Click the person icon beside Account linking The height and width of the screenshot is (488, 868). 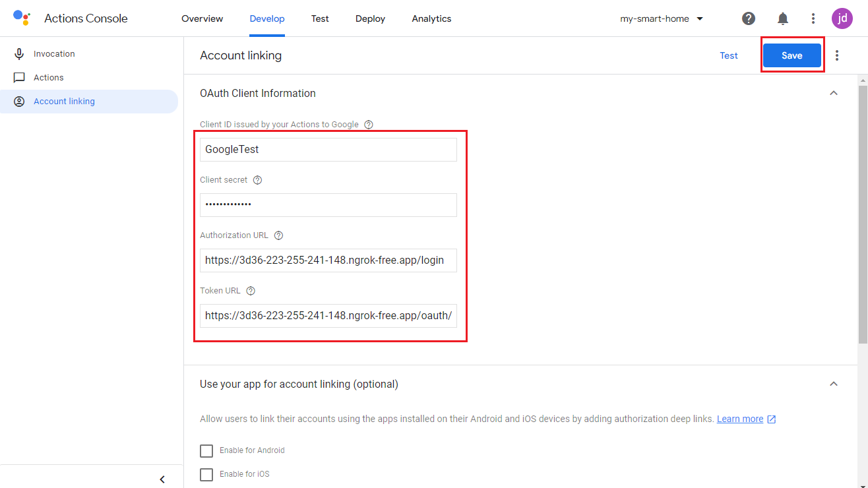19,102
